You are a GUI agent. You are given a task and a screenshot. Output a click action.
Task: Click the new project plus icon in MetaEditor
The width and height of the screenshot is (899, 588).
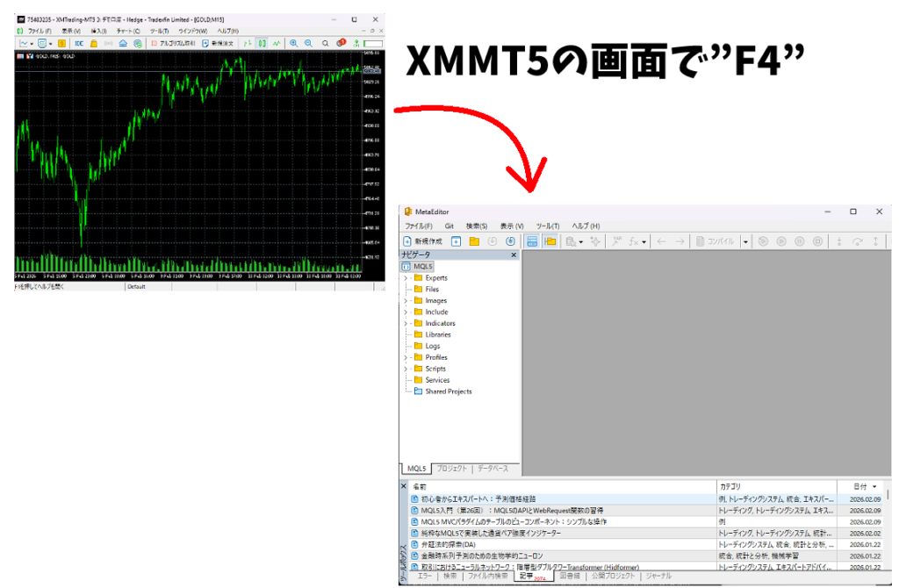pyautogui.click(x=456, y=241)
